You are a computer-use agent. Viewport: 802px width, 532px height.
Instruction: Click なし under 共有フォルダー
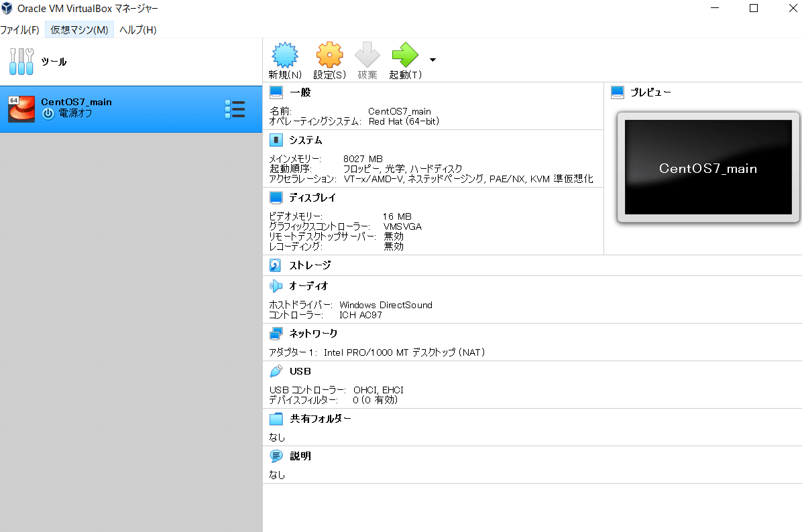tap(277, 438)
